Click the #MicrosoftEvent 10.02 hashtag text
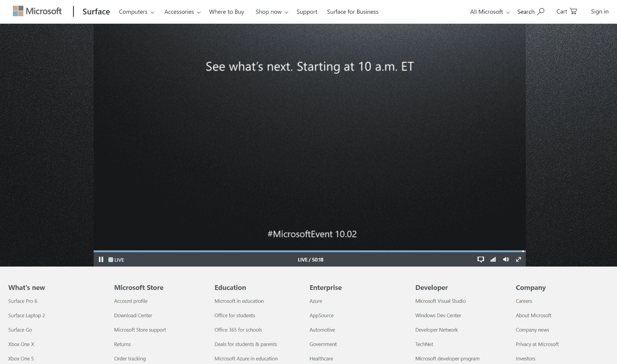This screenshot has width=617, height=364. point(312,234)
